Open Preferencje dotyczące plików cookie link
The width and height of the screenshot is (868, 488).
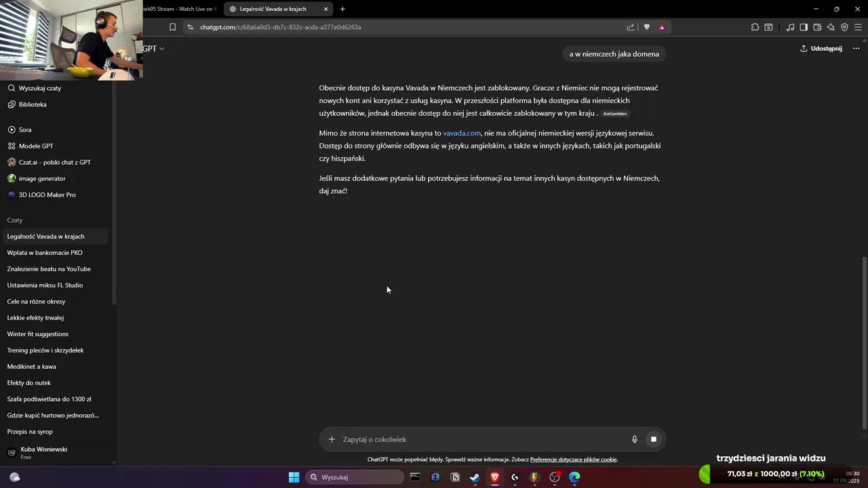coord(574,460)
